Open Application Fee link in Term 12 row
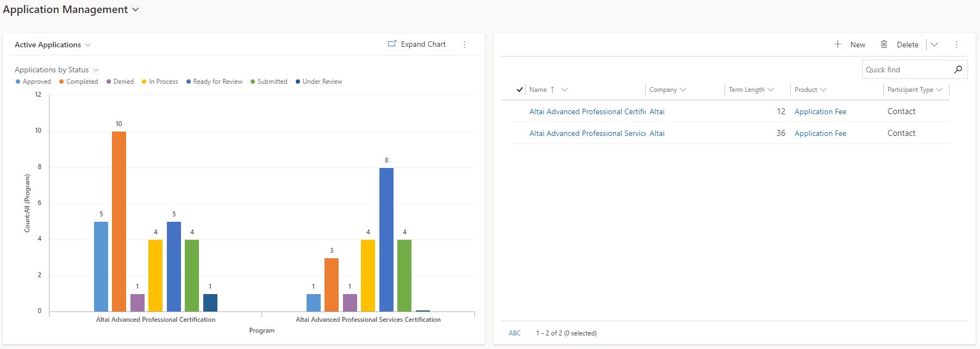This screenshot has height=349, width=980. (820, 111)
